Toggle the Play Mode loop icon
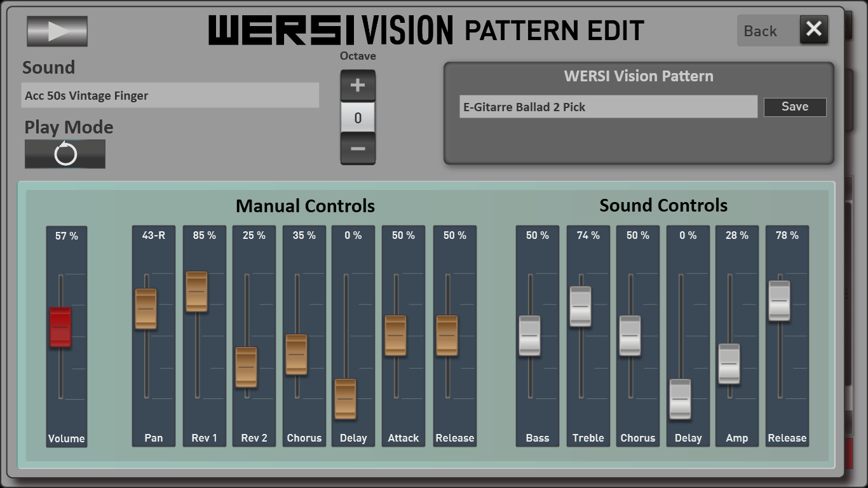Viewport: 868px width, 488px height. [65, 154]
